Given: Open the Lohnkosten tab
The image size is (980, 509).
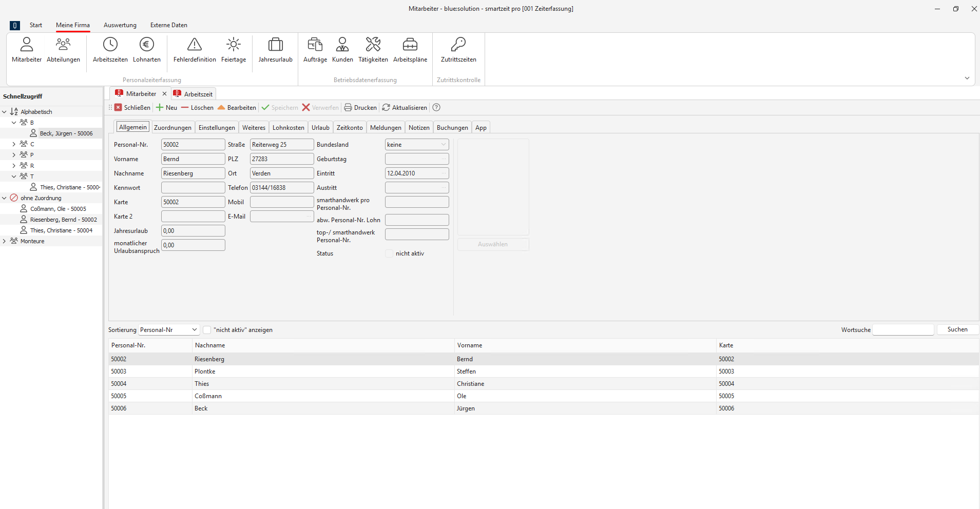Looking at the screenshot, I should [x=289, y=128].
